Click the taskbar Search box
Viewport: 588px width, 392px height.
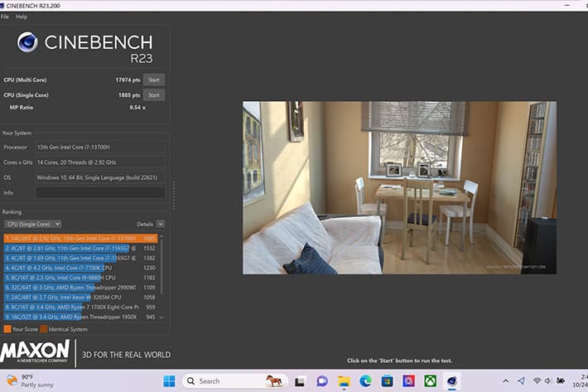tap(234, 381)
